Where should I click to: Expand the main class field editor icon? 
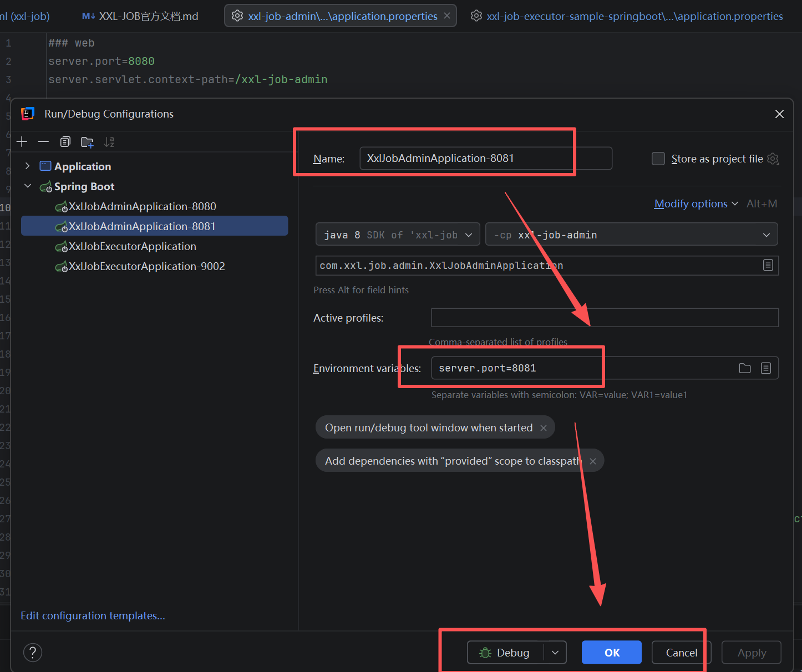768,266
